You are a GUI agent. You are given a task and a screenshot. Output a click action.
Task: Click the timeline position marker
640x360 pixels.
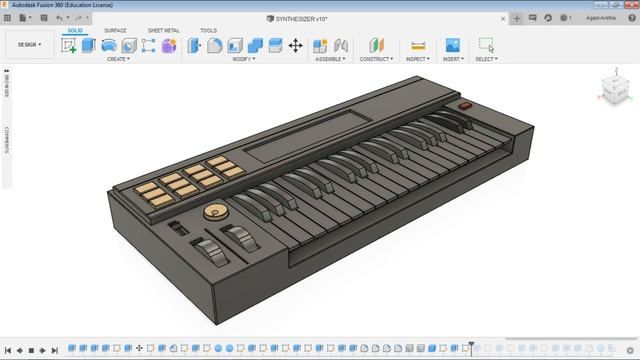point(471,349)
